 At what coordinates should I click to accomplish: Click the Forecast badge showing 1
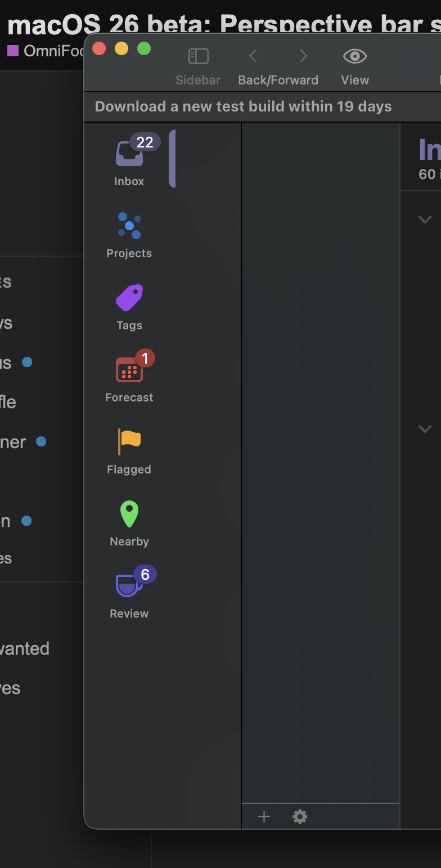(x=145, y=358)
